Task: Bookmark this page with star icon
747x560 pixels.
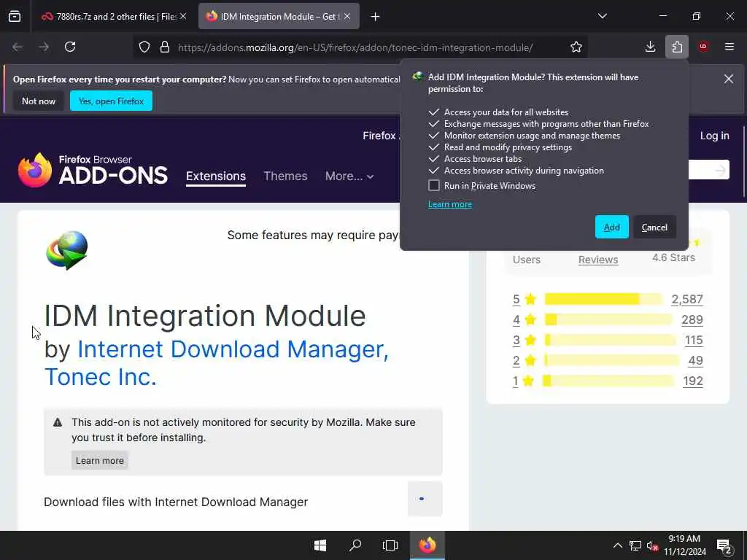Action: (576, 47)
